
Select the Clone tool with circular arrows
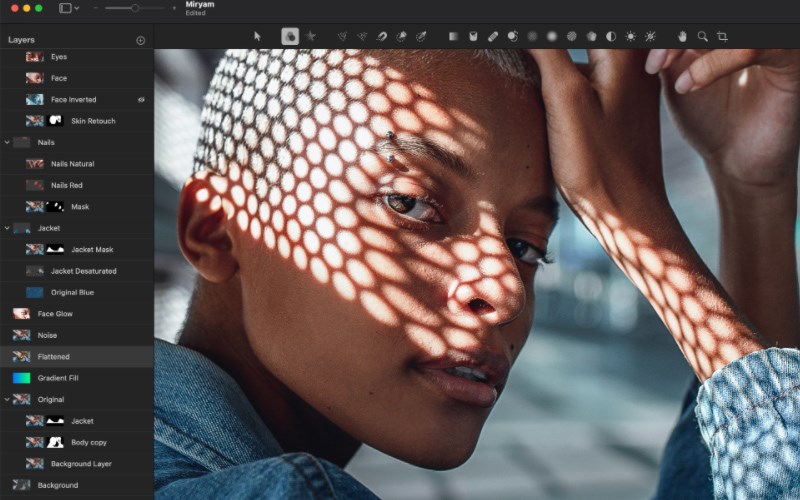(x=513, y=36)
